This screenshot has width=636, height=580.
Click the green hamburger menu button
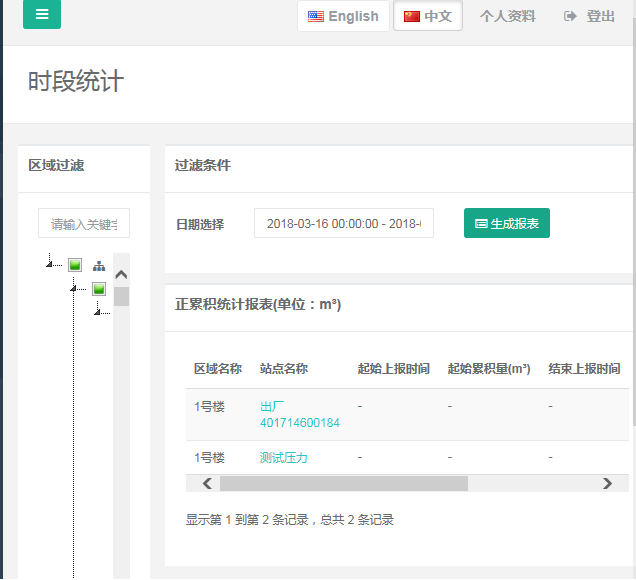41,15
